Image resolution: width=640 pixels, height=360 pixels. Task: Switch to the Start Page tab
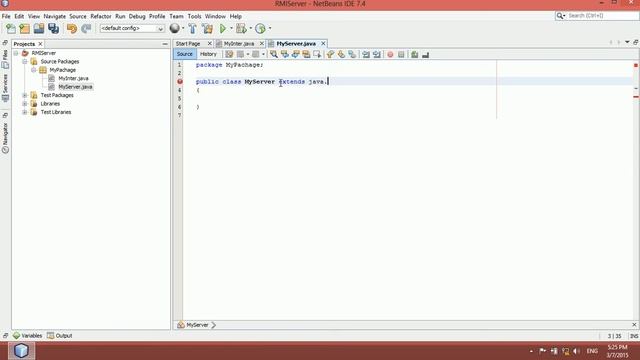coord(188,44)
